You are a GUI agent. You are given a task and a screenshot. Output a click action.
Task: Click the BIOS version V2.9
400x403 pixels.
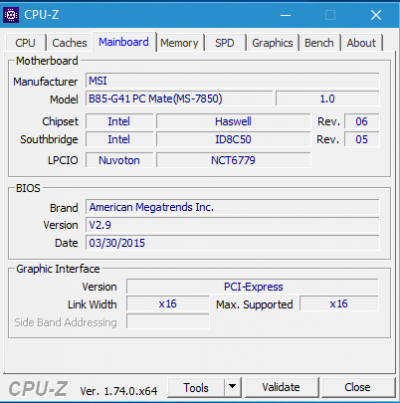click(x=232, y=225)
